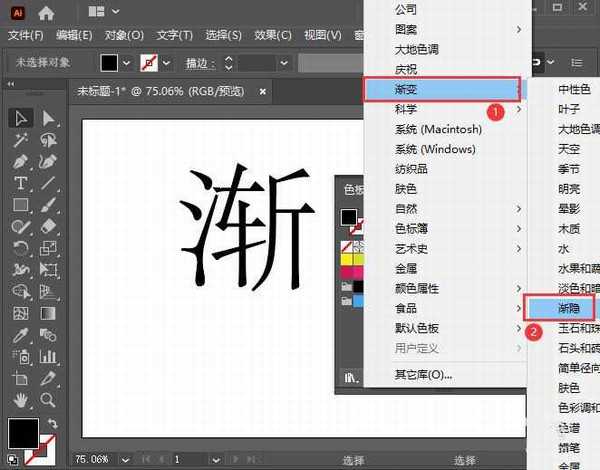Select the Zoom magnifier tool
This screenshot has width=600, height=470.
pos(48,400)
